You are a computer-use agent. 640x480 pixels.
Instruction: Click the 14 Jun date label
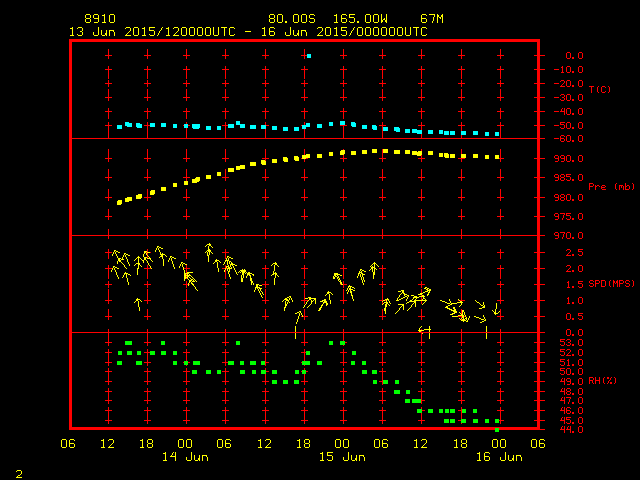tap(185, 457)
